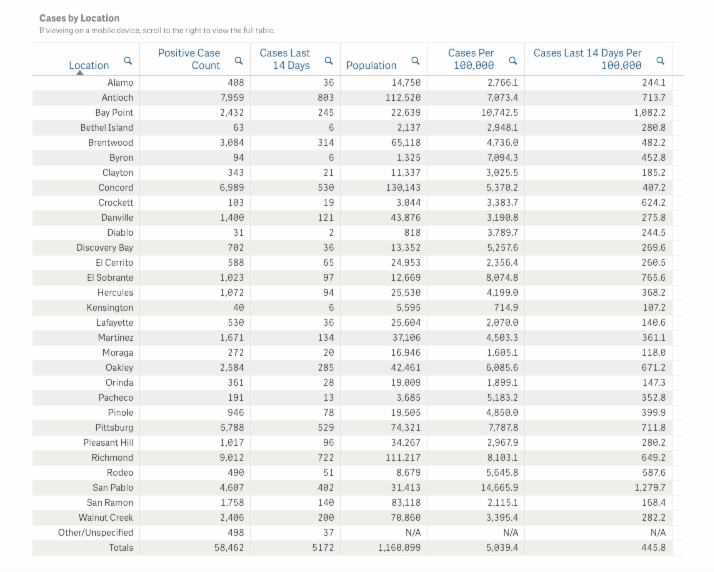Select Walnut Creek in the Location column
This screenshot has height=572, width=714.
[106, 518]
